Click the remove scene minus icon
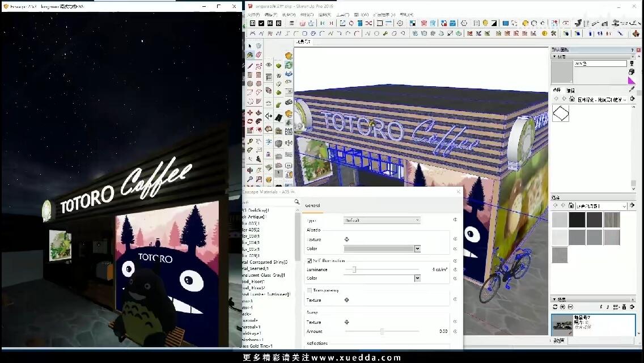Screen dimensions: 644x363 coord(570,307)
